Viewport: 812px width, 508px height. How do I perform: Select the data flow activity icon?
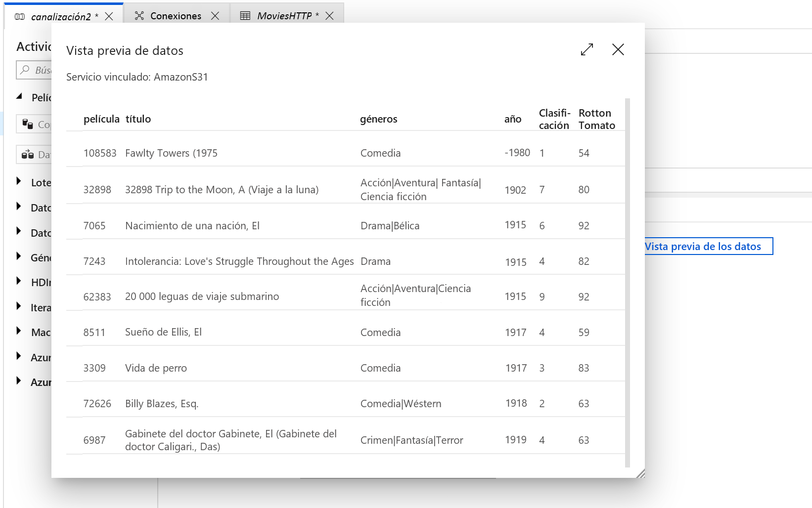pos(28,155)
